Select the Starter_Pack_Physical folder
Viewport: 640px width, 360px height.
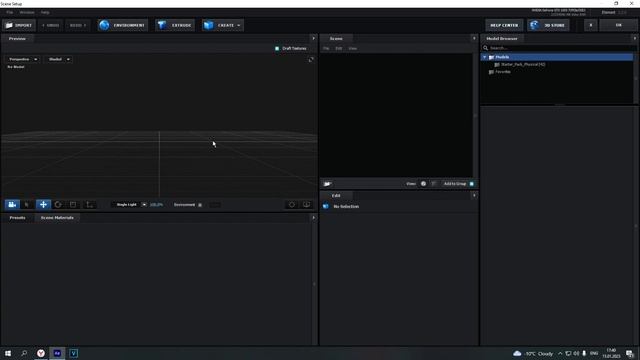click(x=520, y=64)
